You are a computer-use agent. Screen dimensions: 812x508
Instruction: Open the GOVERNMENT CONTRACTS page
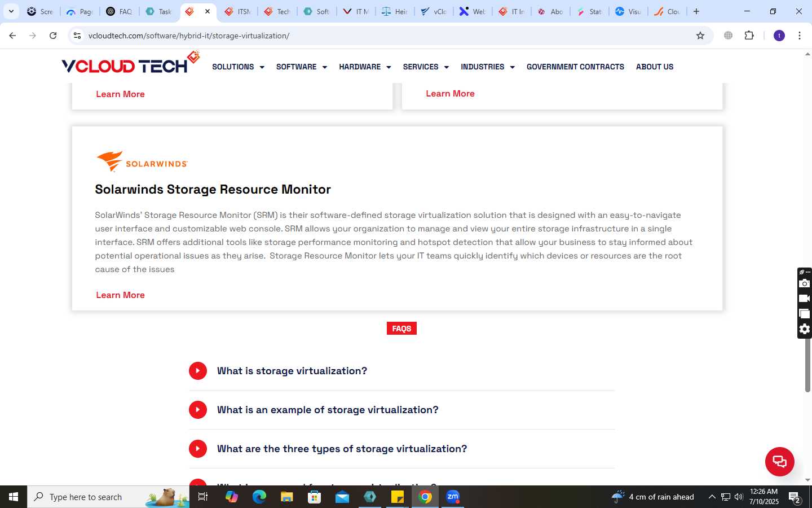(x=575, y=67)
